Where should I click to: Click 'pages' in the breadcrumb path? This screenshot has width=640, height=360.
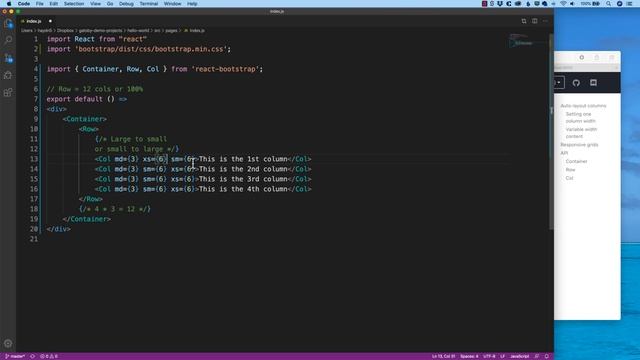pos(171,31)
